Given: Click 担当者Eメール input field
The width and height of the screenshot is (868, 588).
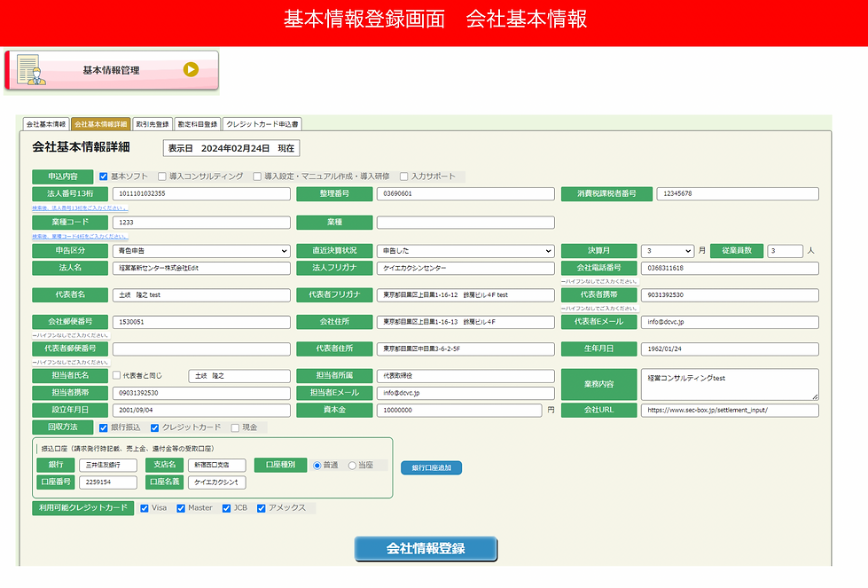Looking at the screenshot, I should (465, 393).
